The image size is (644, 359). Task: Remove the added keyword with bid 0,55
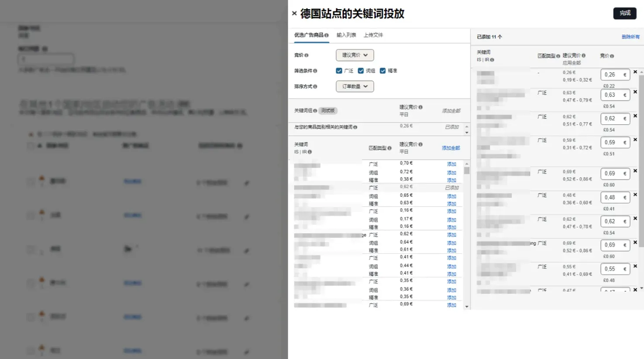tap(635, 266)
